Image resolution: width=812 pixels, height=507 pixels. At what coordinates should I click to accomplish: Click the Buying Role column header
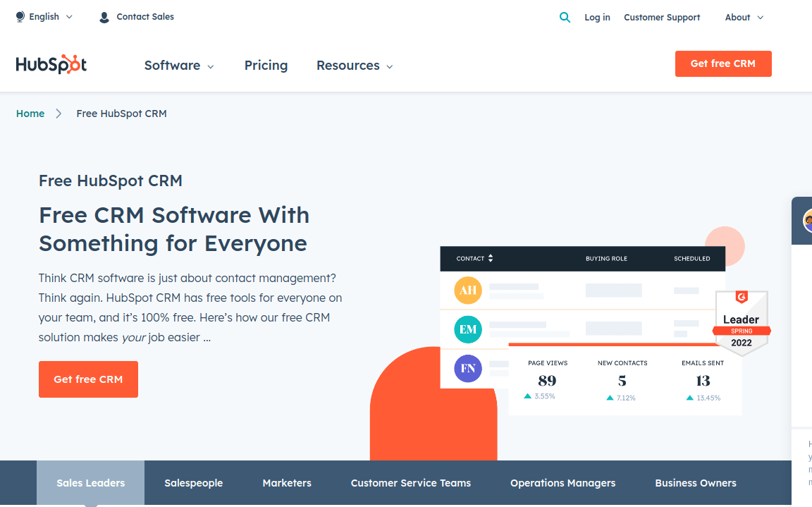click(x=606, y=258)
